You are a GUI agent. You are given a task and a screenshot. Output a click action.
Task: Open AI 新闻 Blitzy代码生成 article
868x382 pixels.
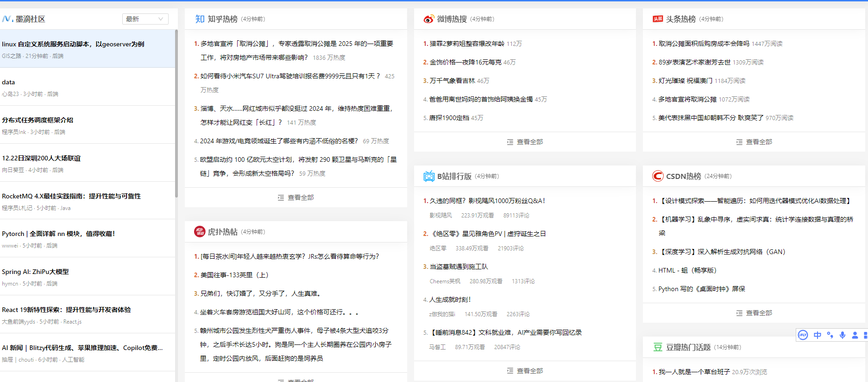coord(82,348)
